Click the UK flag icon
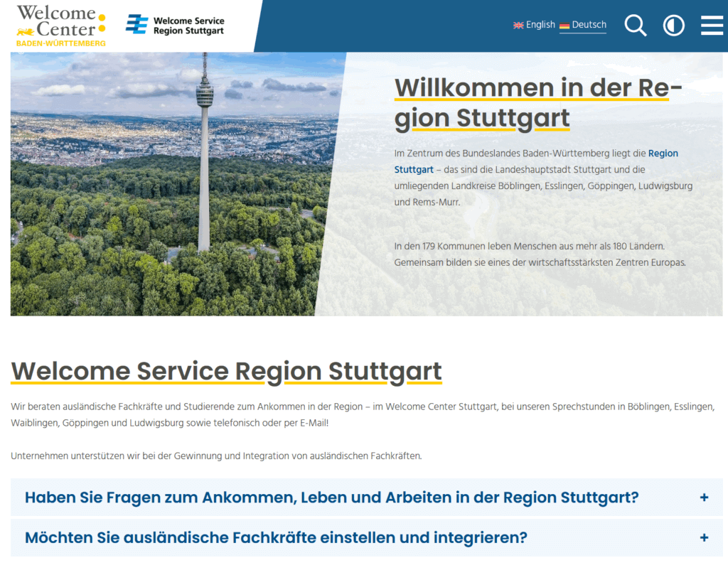The image size is (728, 575). click(518, 26)
